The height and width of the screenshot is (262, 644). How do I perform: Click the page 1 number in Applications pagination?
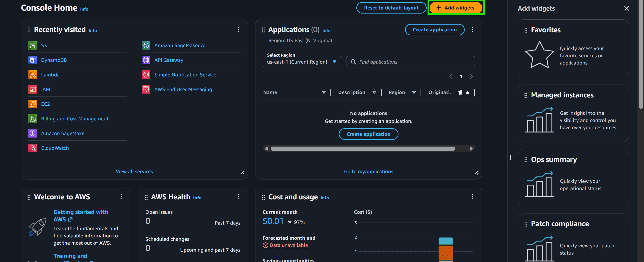[461, 77]
